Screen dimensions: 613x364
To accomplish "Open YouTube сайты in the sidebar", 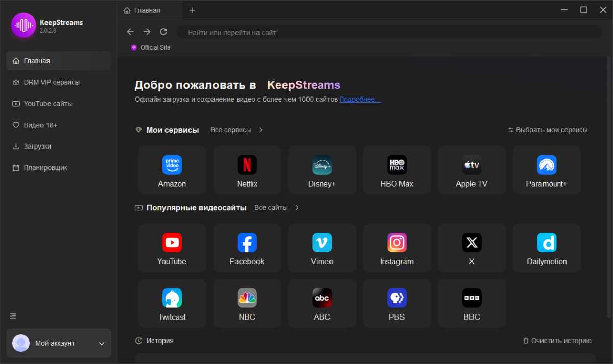I will click(59, 104).
